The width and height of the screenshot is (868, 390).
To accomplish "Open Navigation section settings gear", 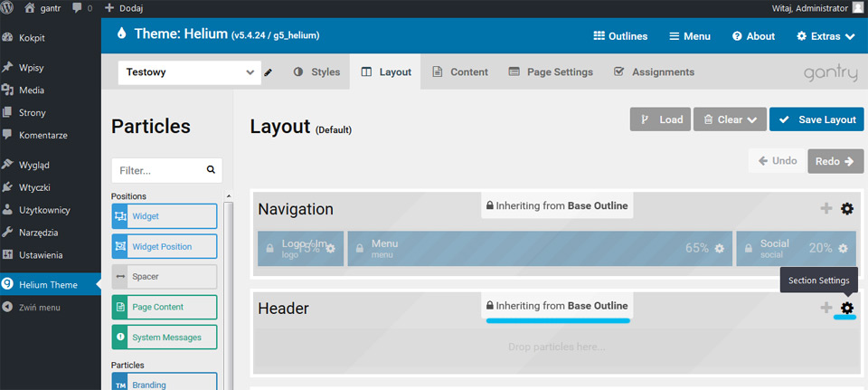I will click(x=847, y=208).
